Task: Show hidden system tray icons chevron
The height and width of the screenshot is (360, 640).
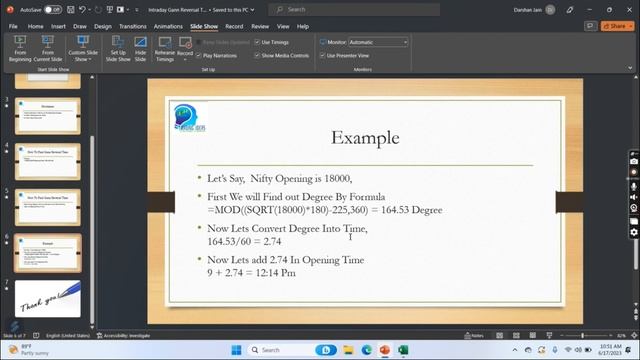Action: click(515, 350)
